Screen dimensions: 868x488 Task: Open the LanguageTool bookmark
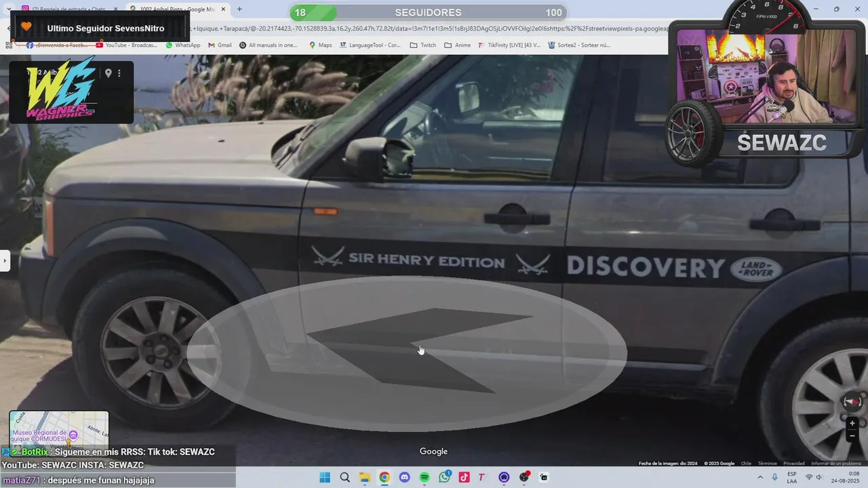(x=370, y=45)
